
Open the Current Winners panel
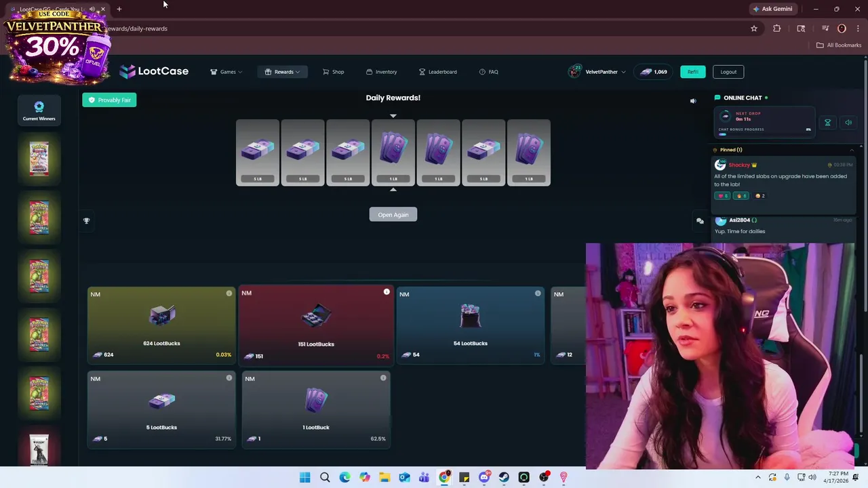coord(39,110)
